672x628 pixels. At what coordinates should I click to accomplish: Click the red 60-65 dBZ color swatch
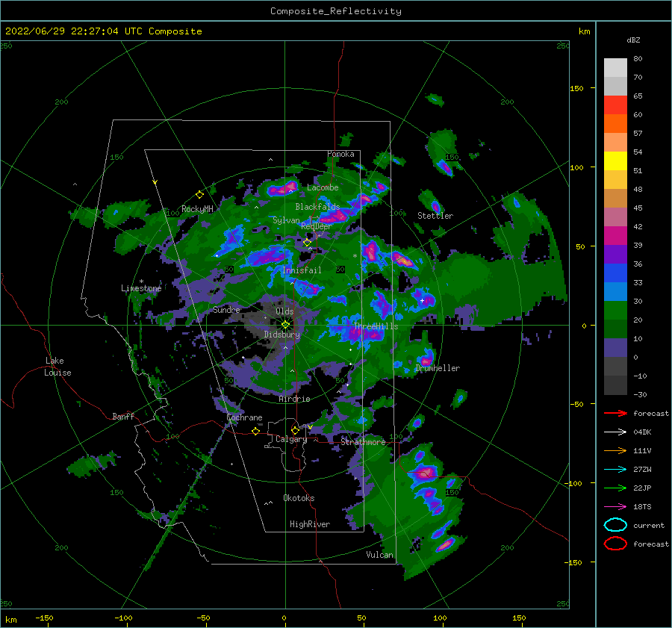tap(615, 105)
